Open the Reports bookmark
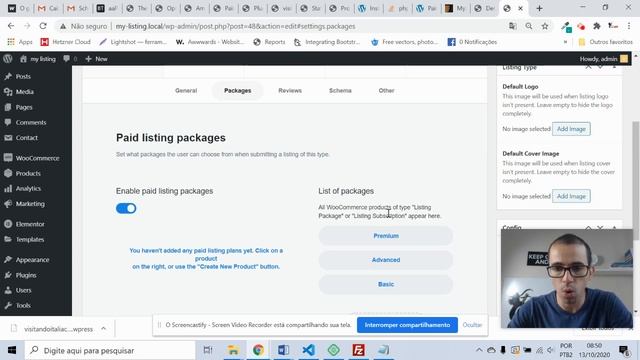640x360 pixels. tap(269, 42)
